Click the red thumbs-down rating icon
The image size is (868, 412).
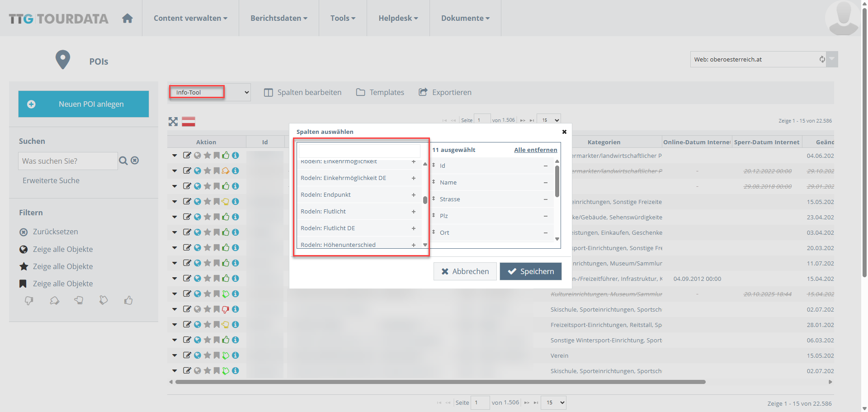(226, 309)
